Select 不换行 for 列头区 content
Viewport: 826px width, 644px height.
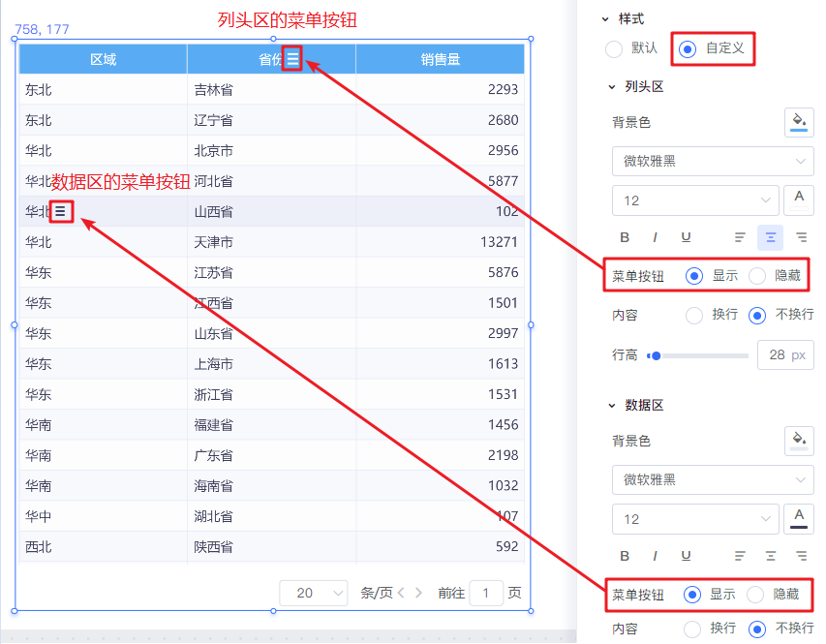click(757, 315)
